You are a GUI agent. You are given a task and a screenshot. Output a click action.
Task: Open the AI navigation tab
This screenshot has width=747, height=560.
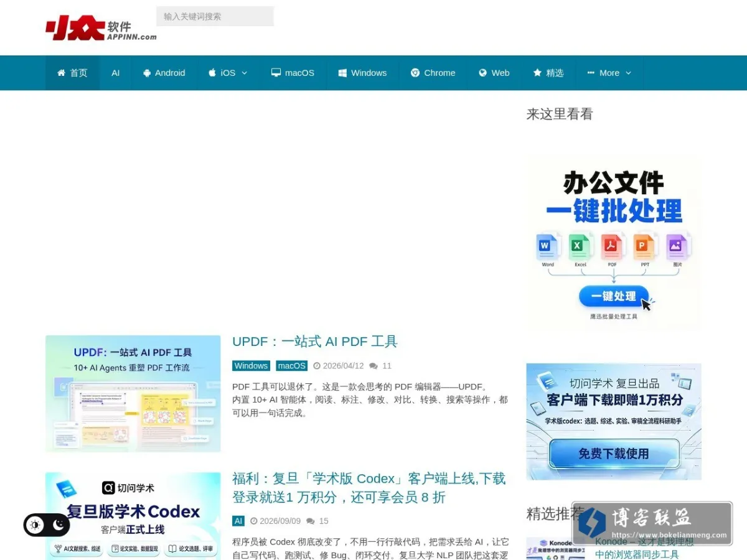[x=115, y=73]
